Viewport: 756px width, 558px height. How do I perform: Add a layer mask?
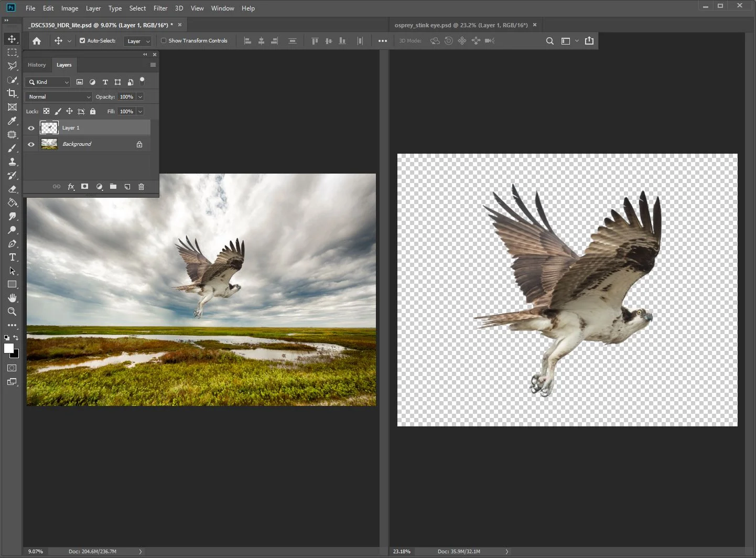click(85, 187)
